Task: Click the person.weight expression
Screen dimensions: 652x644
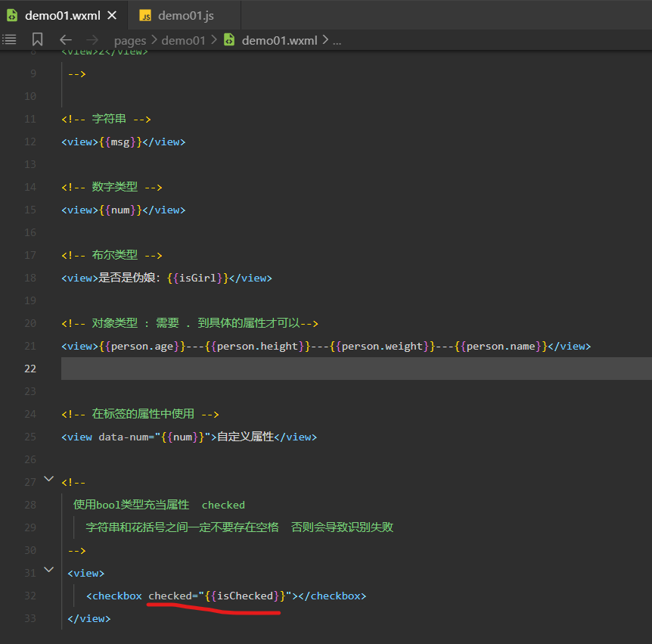Action: pos(383,346)
